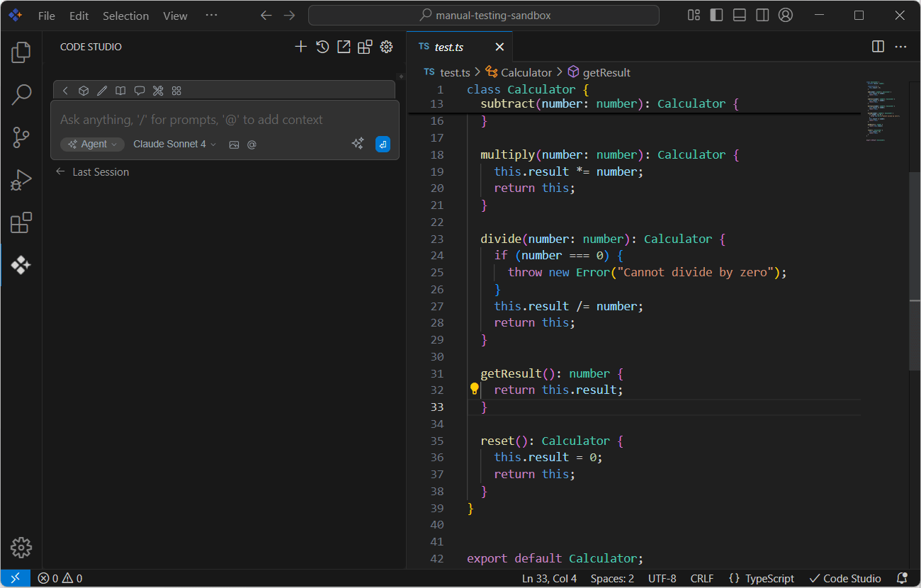Send the message with blue enter button
The height and width of the screenshot is (588, 921).
pyautogui.click(x=383, y=145)
